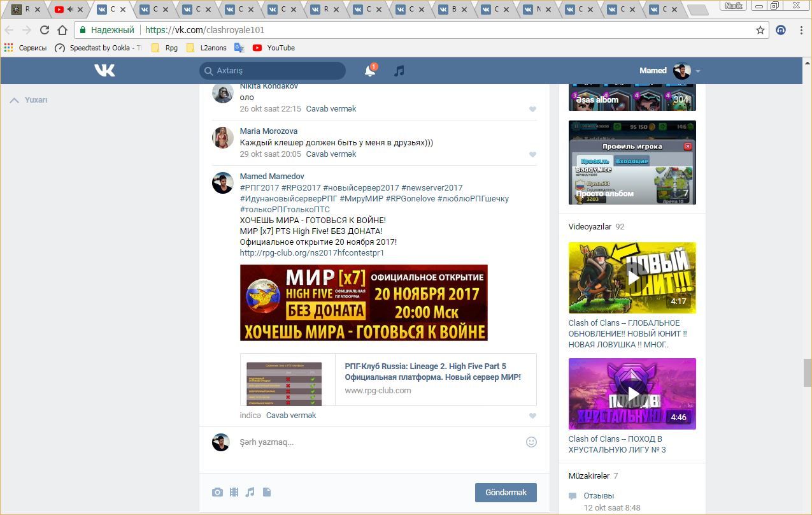Screen dimensions: 812x515
Task: Open the music note icon in header
Action: [399, 71]
